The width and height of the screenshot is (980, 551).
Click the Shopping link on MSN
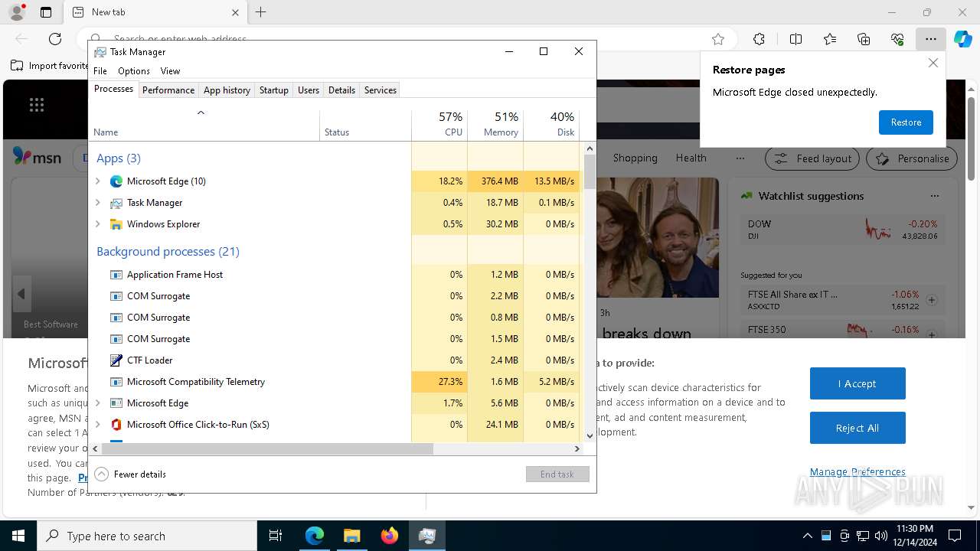pyautogui.click(x=635, y=158)
